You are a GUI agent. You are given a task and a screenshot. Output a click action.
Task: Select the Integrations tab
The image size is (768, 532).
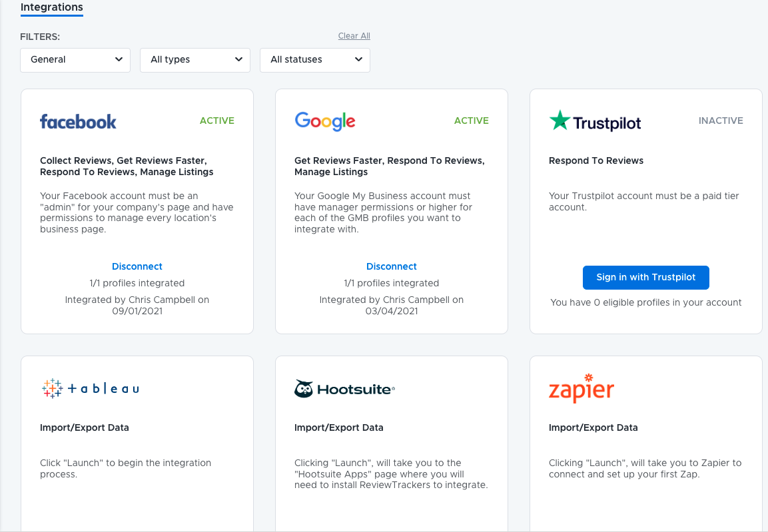51,7
